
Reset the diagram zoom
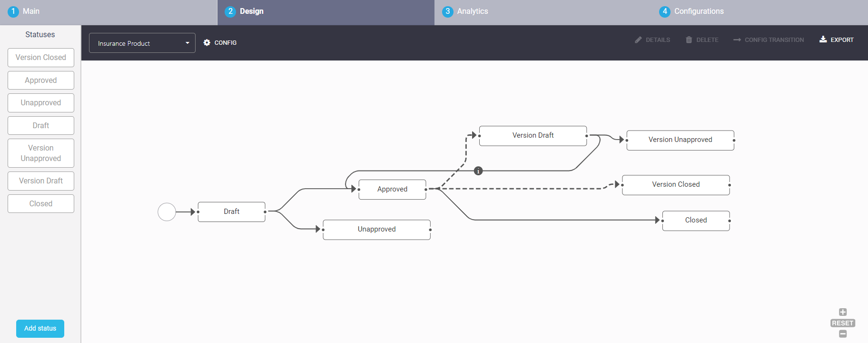[x=842, y=323]
